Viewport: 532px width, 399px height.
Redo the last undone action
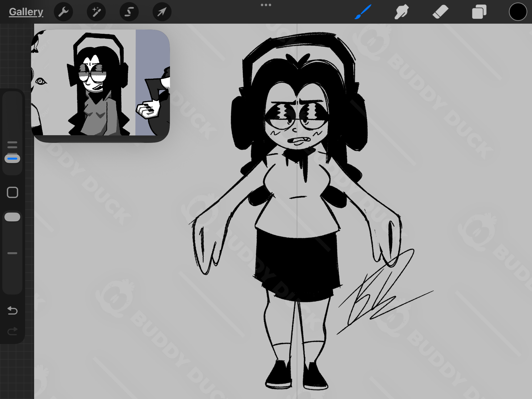pos(12,331)
